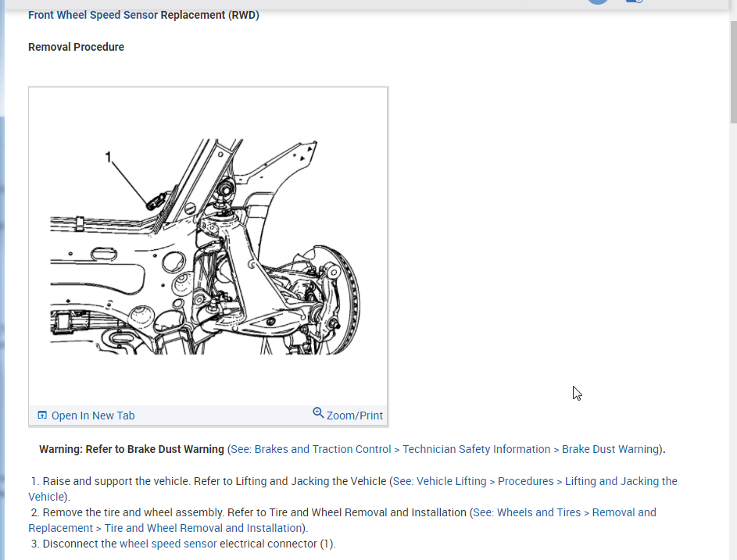
Task: Open Tire and Wheel Removal and Installation link
Action: click(203, 528)
